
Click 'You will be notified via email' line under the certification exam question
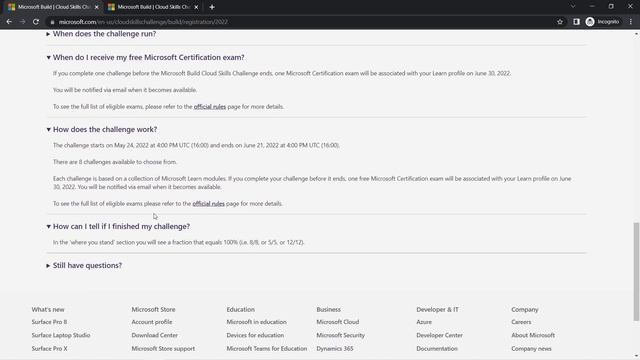click(125, 90)
